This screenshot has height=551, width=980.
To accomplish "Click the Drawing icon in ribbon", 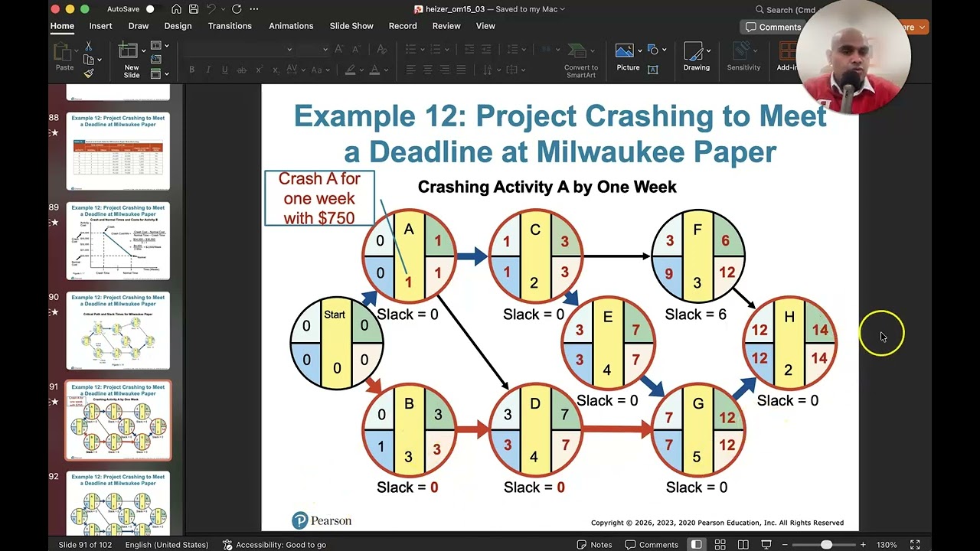I will coord(694,51).
